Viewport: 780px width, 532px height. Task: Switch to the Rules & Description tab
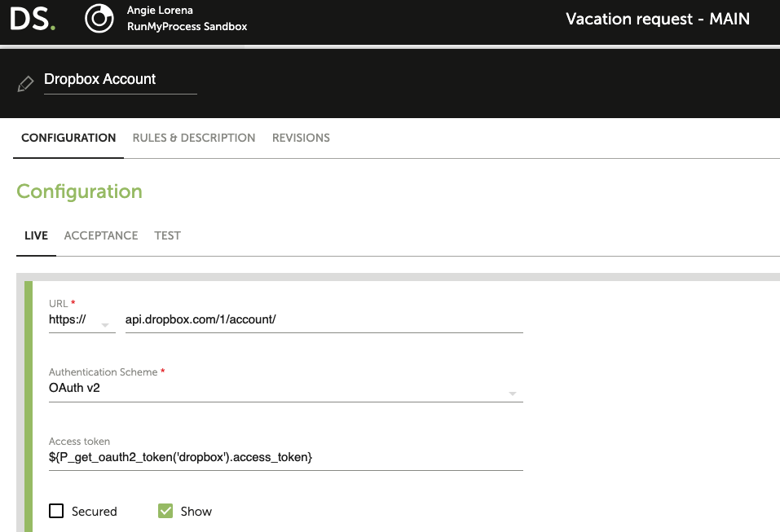193,138
